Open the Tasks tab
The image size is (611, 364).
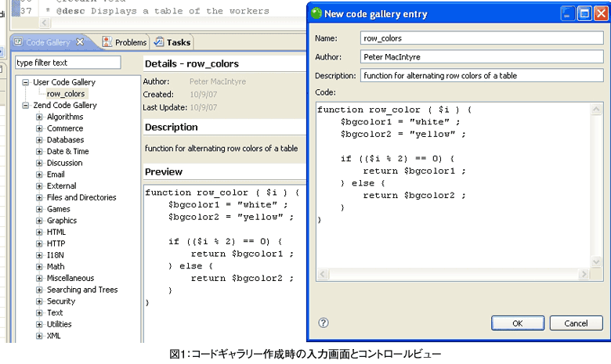172,42
